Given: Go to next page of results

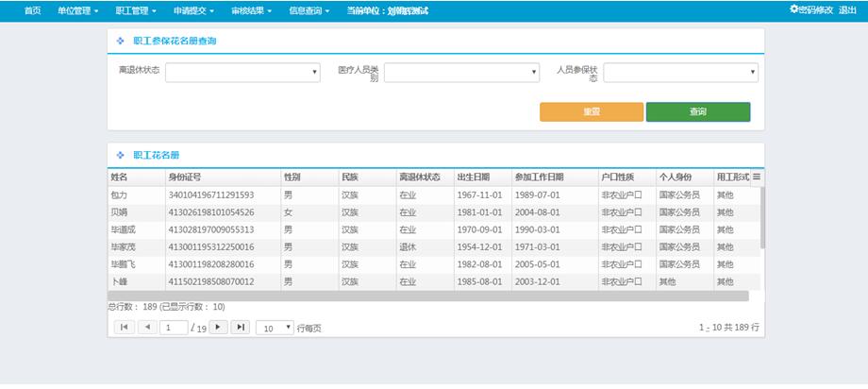Looking at the screenshot, I should click(218, 327).
